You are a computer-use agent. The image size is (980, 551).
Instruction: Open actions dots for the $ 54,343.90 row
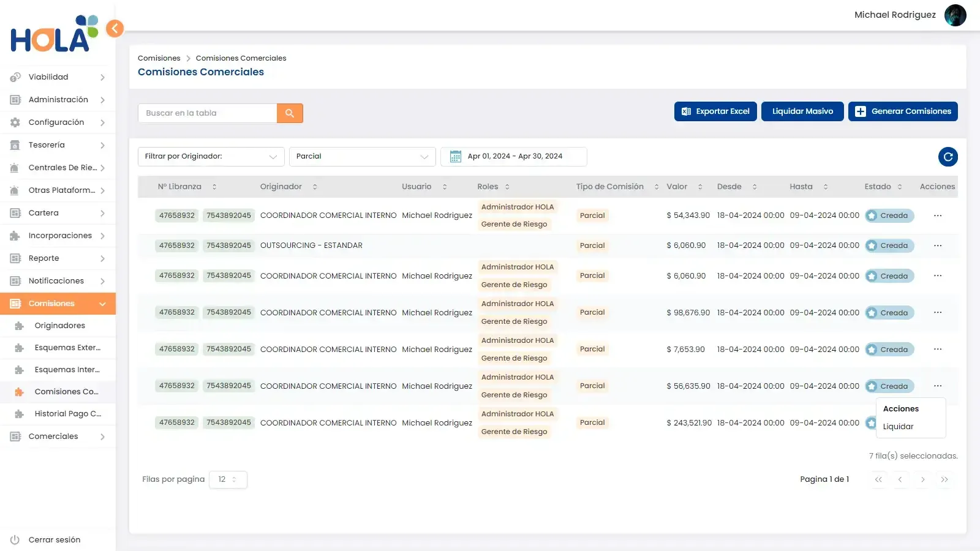(x=937, y=216)
